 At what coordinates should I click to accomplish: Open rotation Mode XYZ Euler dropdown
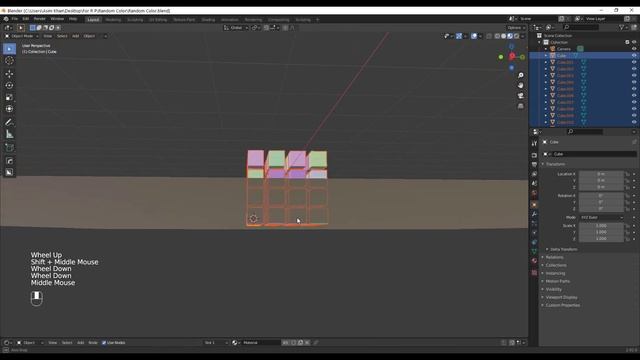[x=601, y=218]
